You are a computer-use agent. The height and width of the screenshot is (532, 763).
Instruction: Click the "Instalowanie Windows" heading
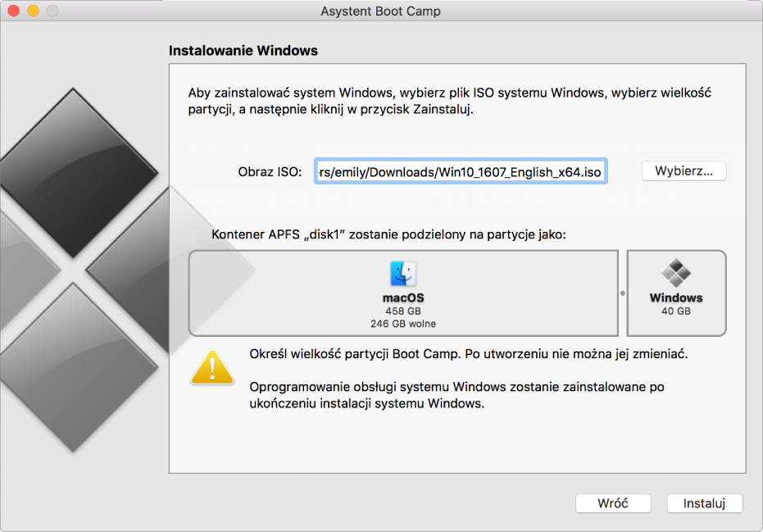[x=243, y=51]
